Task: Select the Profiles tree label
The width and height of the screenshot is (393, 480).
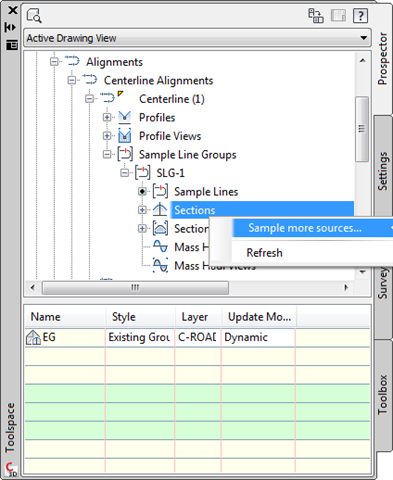Action: point(157,117)
